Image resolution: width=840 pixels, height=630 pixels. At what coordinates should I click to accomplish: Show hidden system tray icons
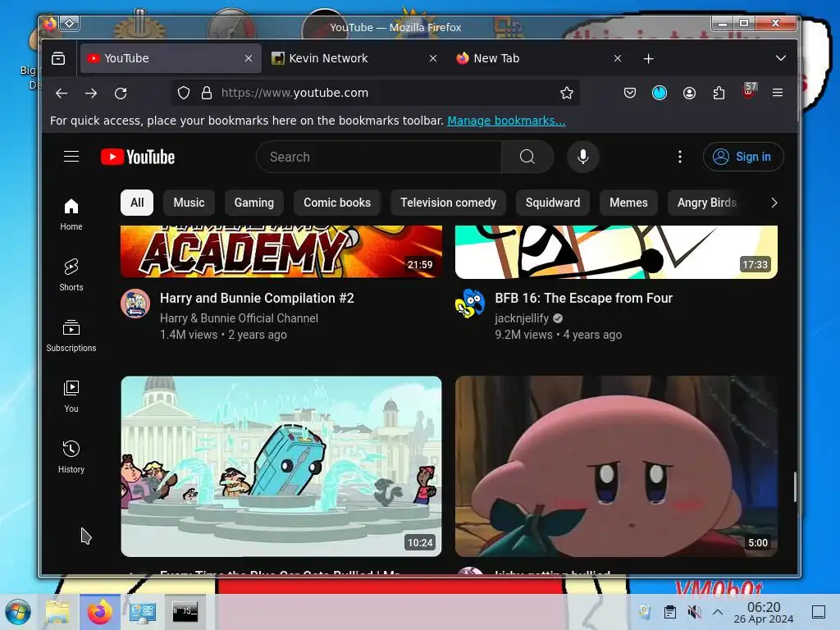[x=718, y=612]
